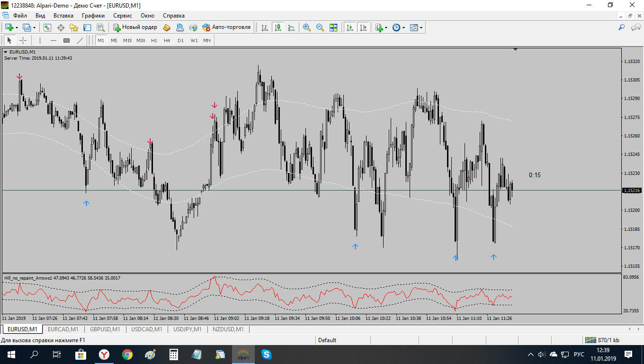Open the Market Watch window icon
Image resolution: width=644 pixels, height=364 pixels.
[x=47, y=27]
